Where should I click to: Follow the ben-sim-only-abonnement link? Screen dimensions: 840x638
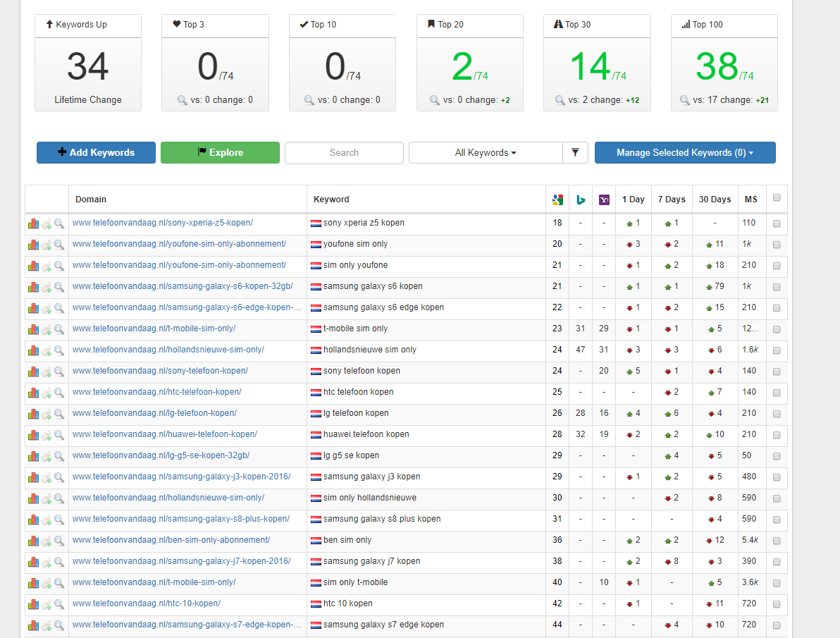(171, 540)
